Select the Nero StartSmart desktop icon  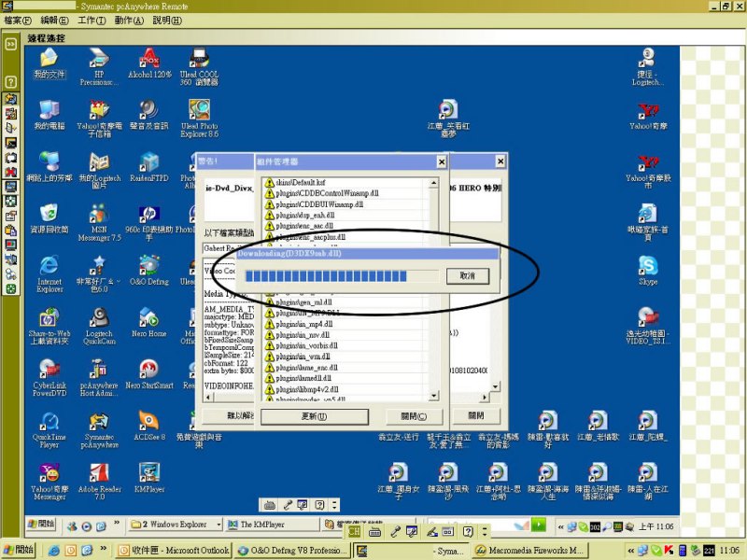(149, 374)
